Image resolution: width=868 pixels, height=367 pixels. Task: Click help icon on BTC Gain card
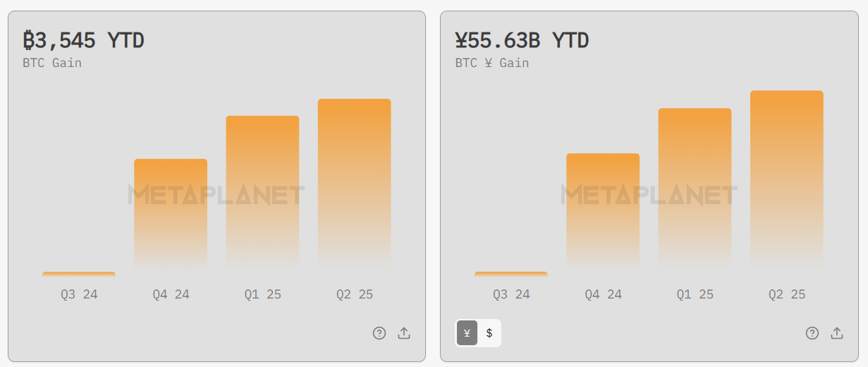379,333
